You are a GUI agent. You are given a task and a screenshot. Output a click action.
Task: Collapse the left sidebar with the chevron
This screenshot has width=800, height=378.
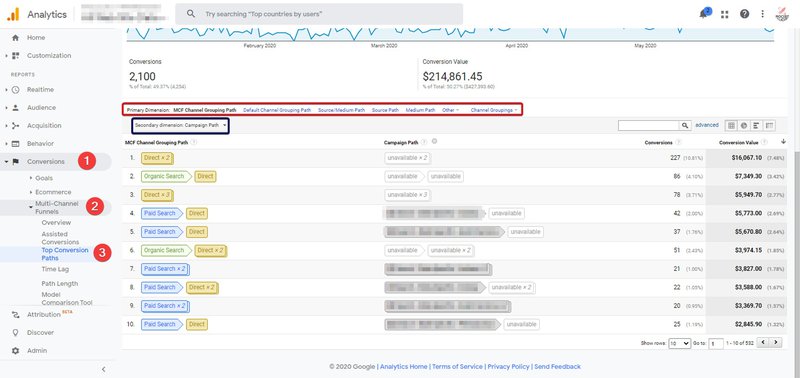pos(104,369)
